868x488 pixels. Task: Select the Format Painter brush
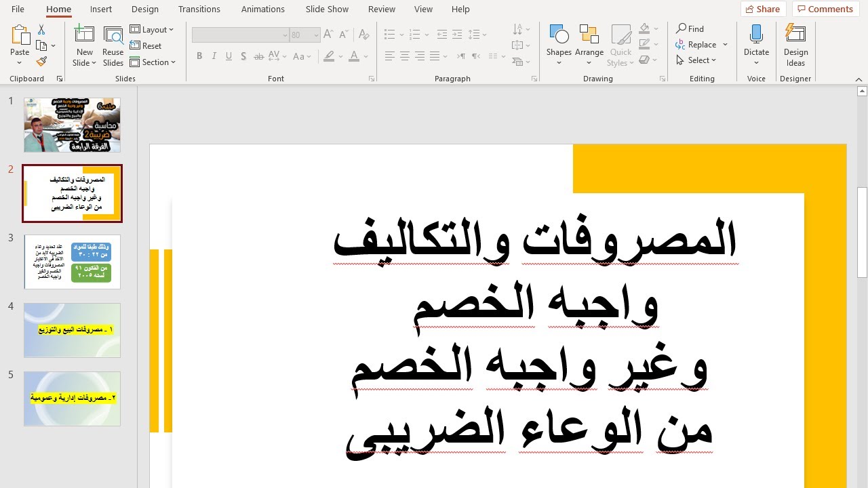41,61
